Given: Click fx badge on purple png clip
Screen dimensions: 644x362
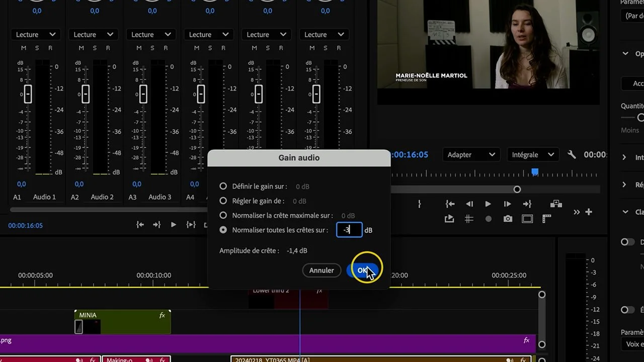Looking at the screenshot, I should (526, 340).
